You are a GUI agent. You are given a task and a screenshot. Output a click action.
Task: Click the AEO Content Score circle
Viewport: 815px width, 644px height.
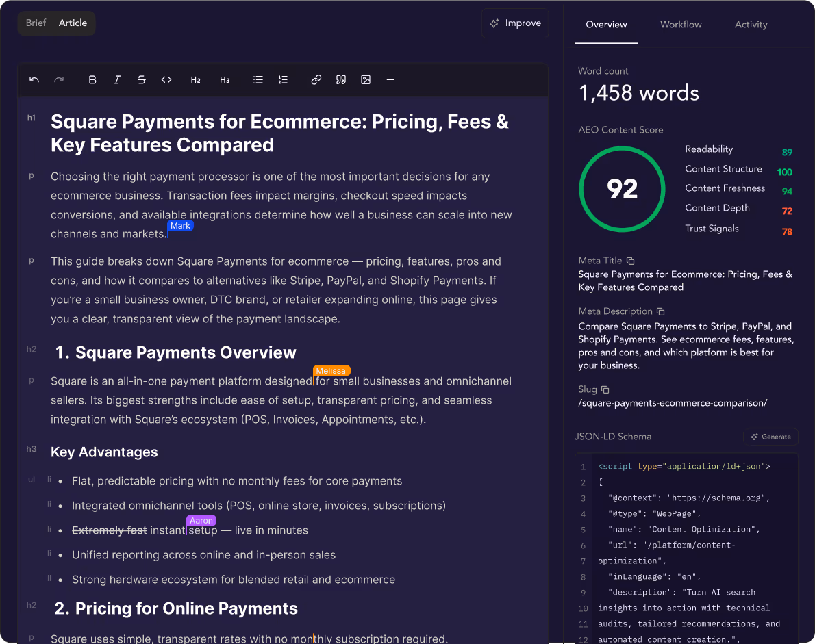(x=622, y=190)
